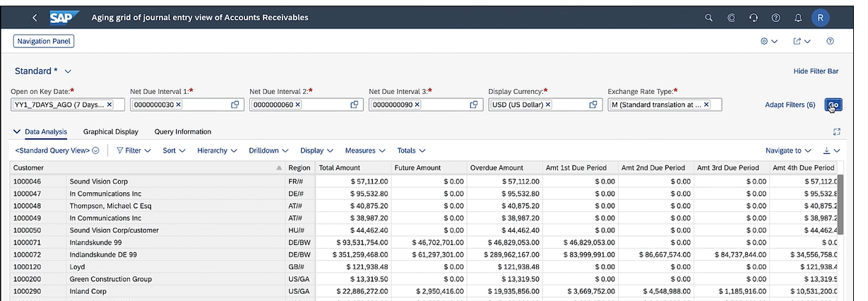Viewport: 868px width, 301px height.
Task: Click the Go button
Action: coord(833,105)
